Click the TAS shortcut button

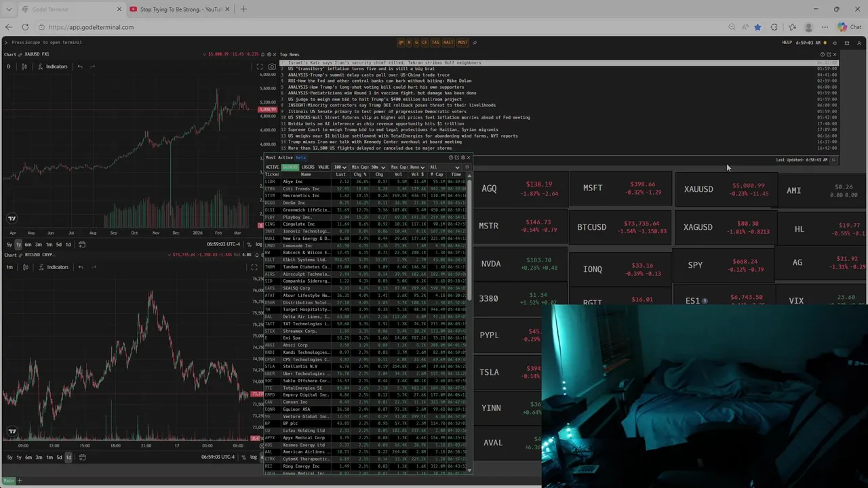click(435, 43)
